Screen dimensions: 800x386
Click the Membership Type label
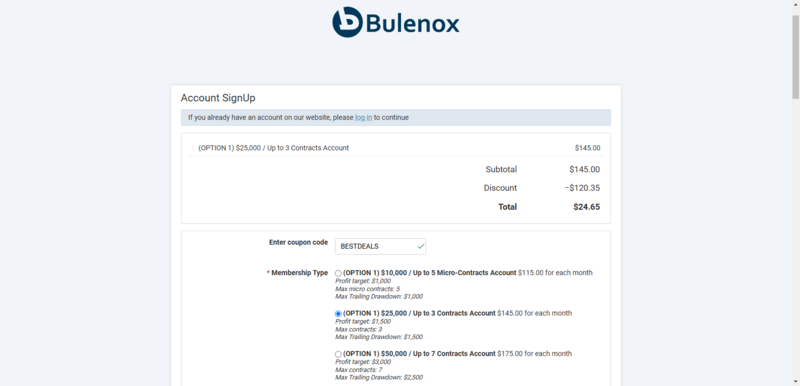coord(299,273)
